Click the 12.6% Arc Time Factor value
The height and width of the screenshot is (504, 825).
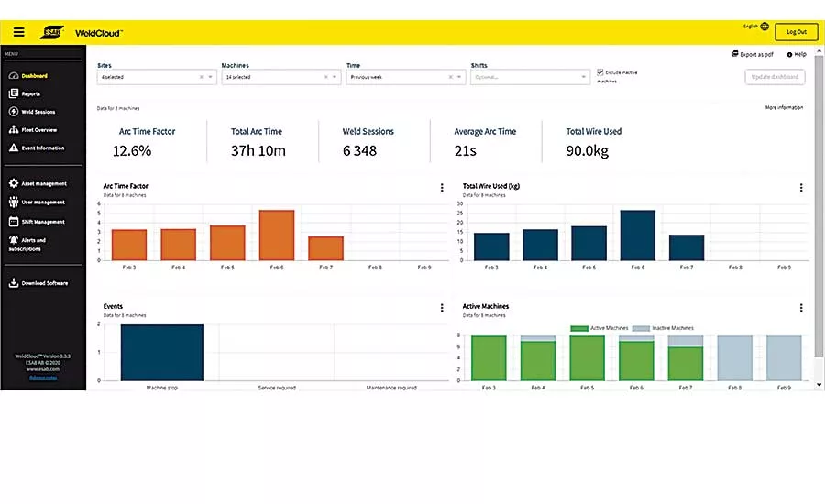click(x=132, y=151)
